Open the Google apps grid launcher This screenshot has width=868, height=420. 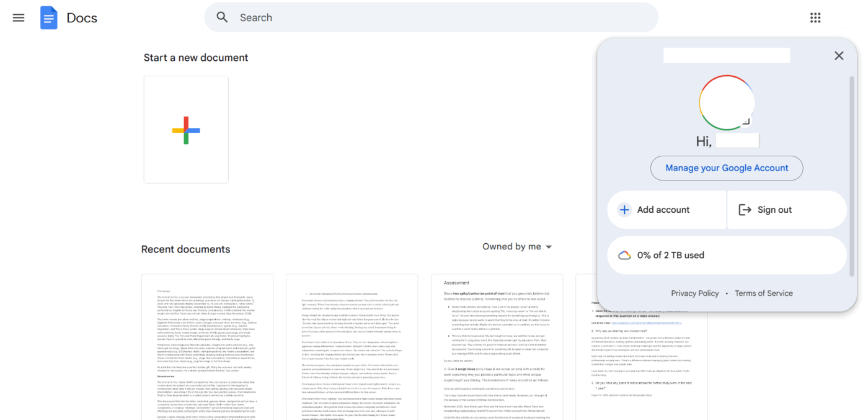815,17
